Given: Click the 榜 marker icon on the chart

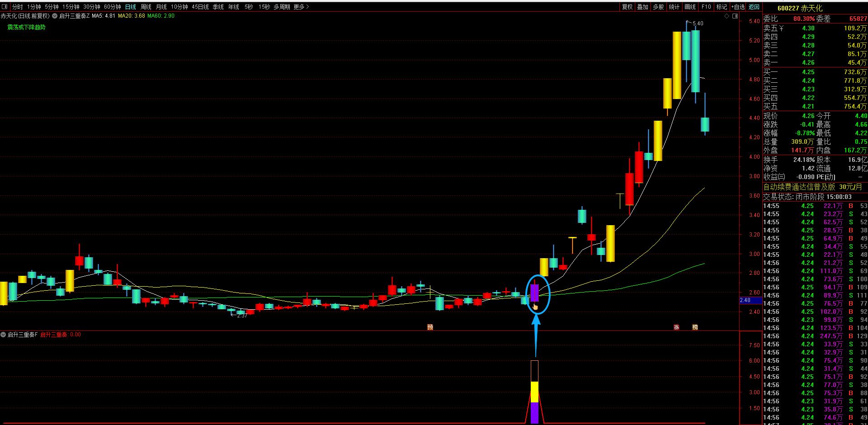Looking at the screenshot, I should [695, 327].
